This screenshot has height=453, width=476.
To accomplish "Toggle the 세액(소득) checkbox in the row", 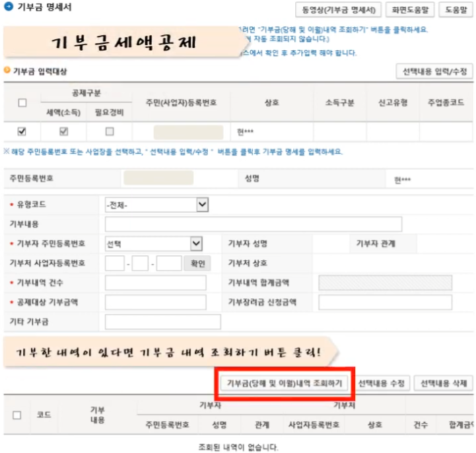I will (x=64, y=132).
